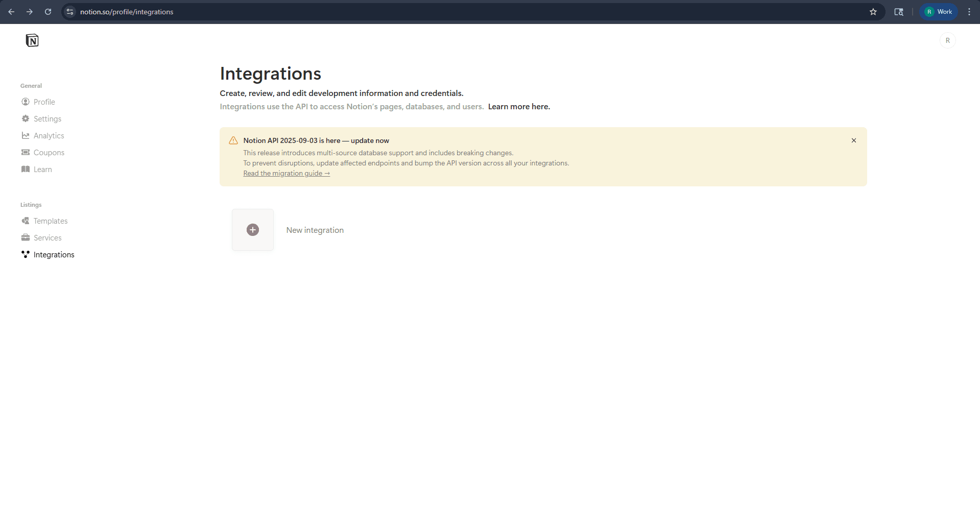This screenshot has height=505, width=980.
Task: Bookmark this page with the star icon
Action: coord(873,11)
